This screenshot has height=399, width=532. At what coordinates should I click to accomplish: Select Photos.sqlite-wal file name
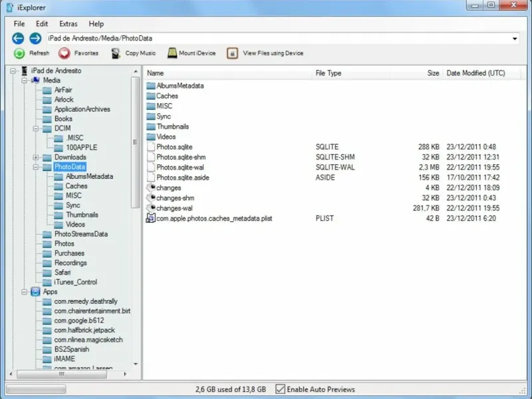(x=180, y=168)
